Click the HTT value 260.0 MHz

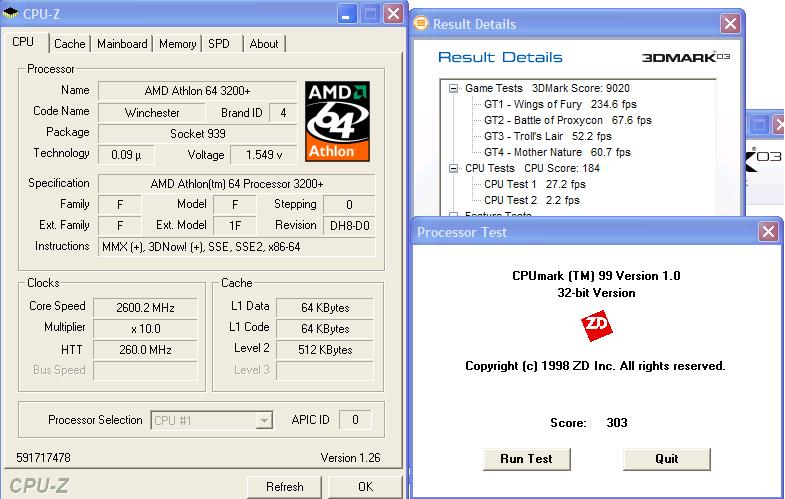145,350
